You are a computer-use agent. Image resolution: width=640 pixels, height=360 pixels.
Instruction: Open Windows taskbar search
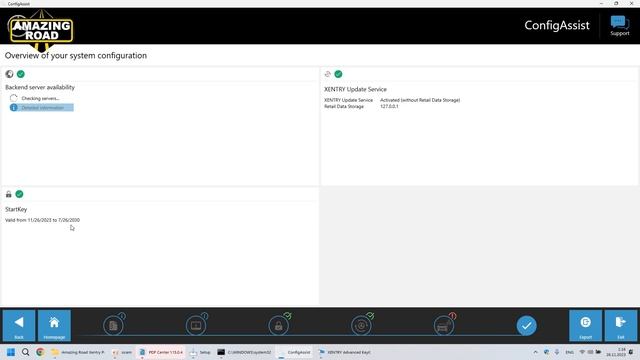tap(25, 352)
